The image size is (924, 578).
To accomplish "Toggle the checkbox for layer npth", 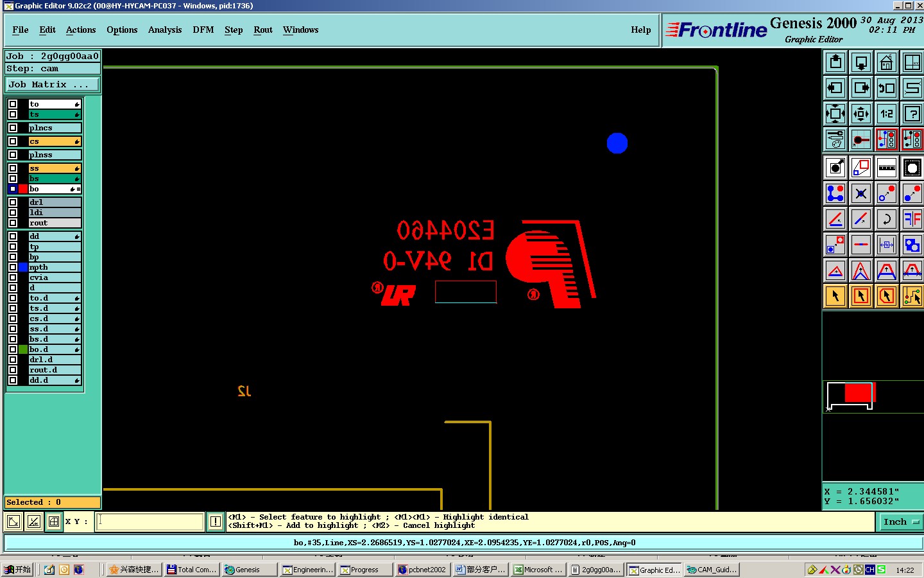I will pyautogui.click(x=13, y=267).
